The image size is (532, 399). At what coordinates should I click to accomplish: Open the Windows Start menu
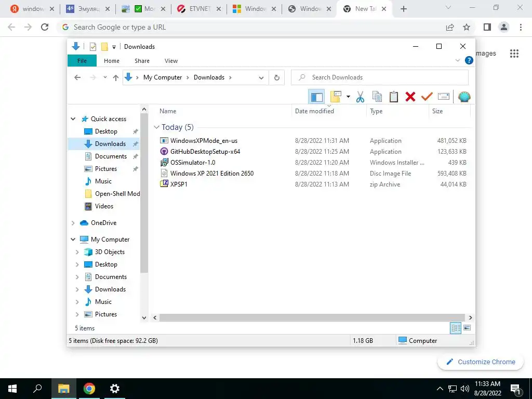point(12,389)
